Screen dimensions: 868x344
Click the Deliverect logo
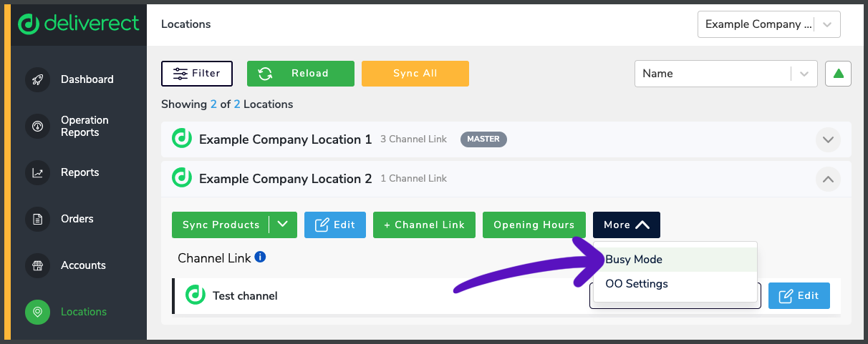click(x=79, y=24)
